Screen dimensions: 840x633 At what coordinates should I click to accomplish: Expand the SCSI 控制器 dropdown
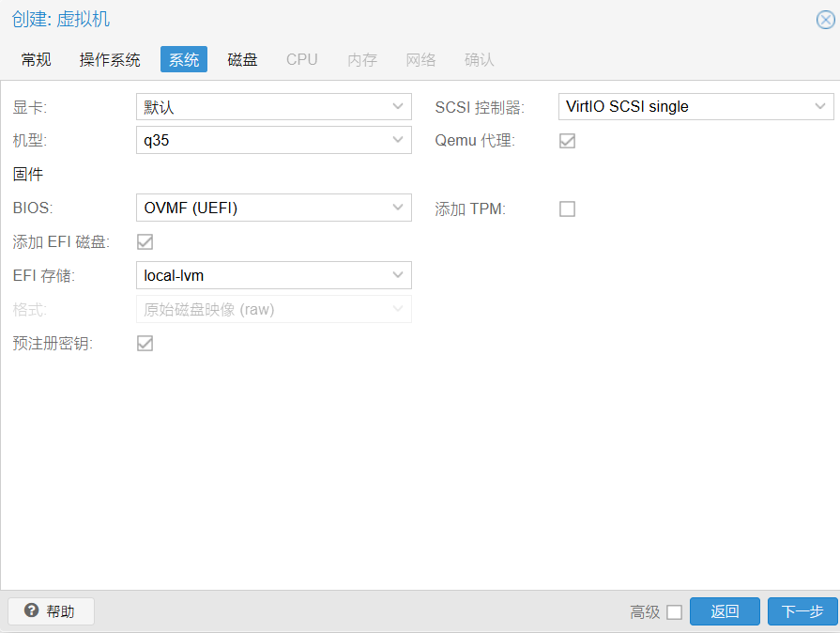[820, 107]
